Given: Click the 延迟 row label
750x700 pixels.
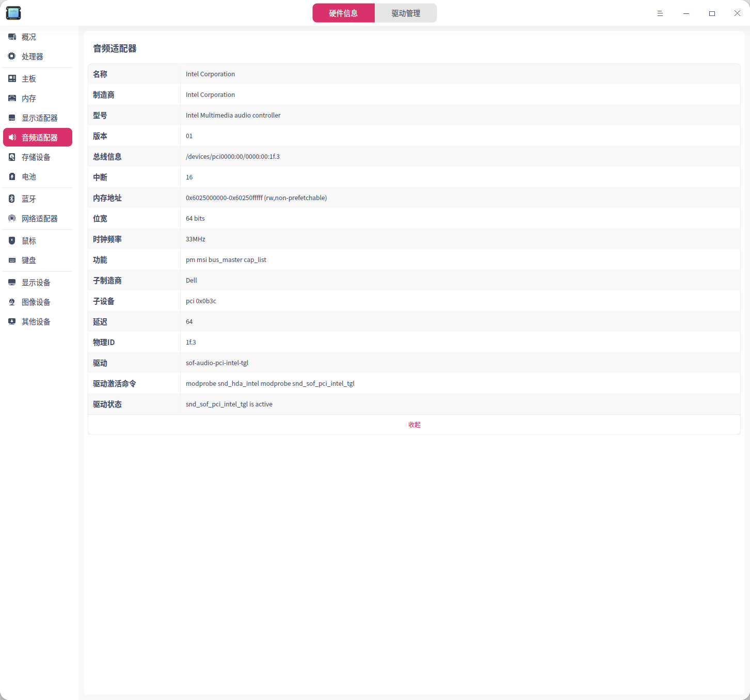Looking at the screenshot, I should tap(100, 321).
